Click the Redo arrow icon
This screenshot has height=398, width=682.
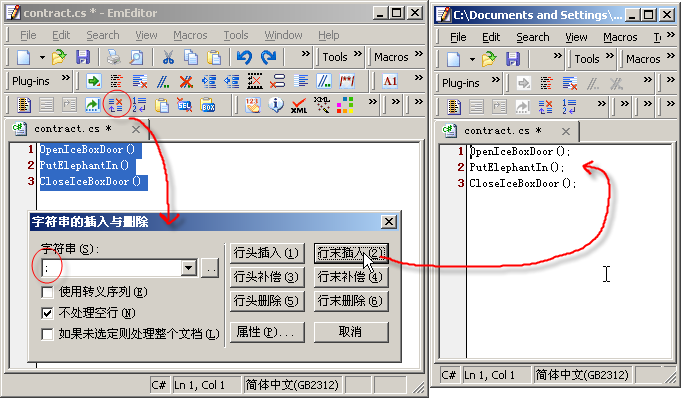pyautogui.click(x=268, y=57)
